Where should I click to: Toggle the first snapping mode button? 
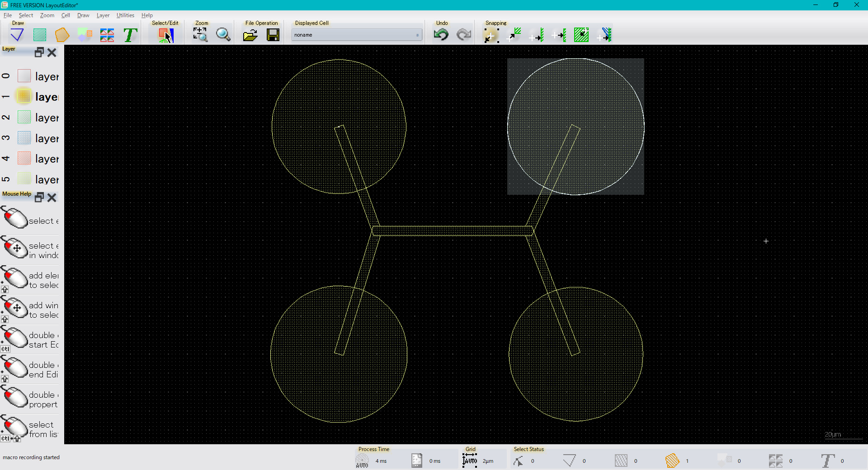(491, 35)
